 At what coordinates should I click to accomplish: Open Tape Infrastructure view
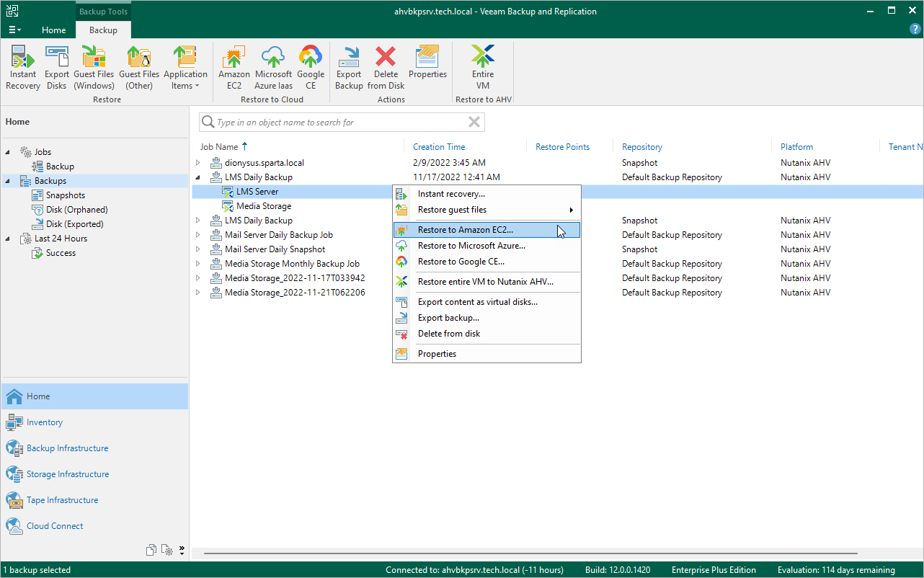click(62, 500)
